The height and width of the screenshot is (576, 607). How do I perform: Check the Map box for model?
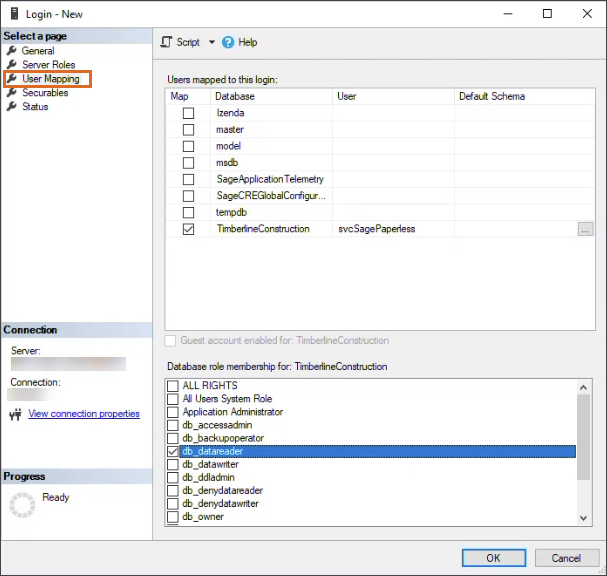189,146
